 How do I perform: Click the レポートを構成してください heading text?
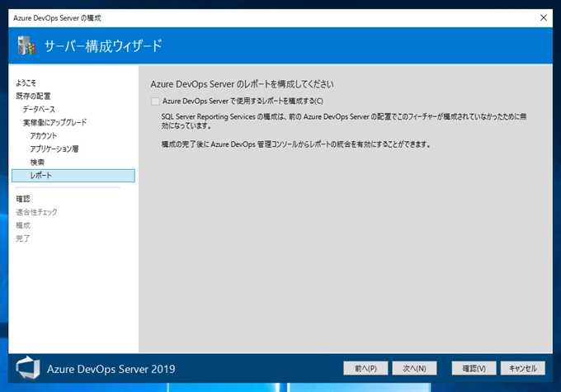tap(242, 84)
